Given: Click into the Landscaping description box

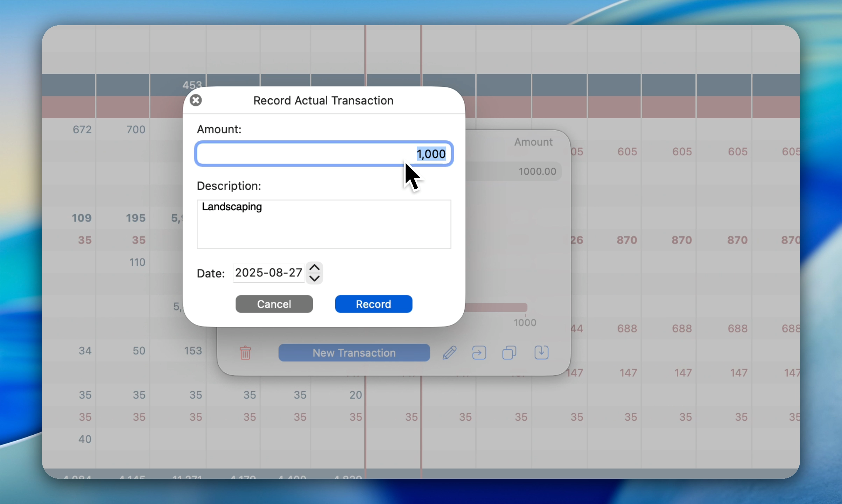Looking at the screenshot, I should tap(323, 224).
